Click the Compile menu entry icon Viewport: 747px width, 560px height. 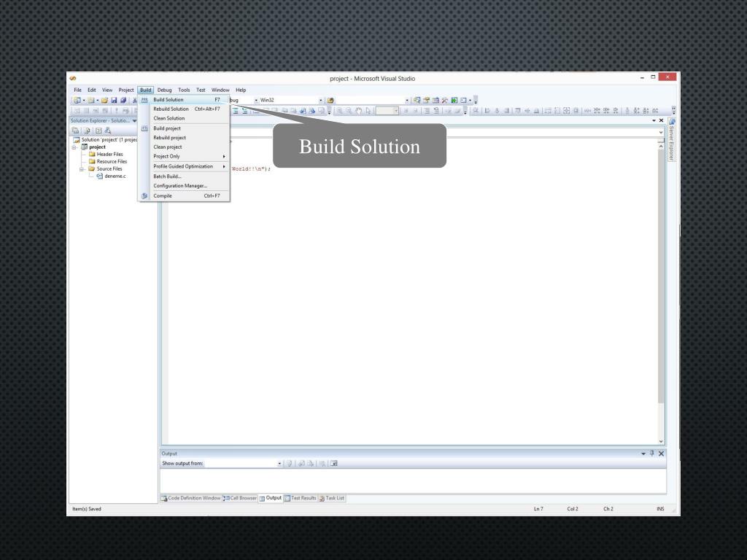pos(144,195)
